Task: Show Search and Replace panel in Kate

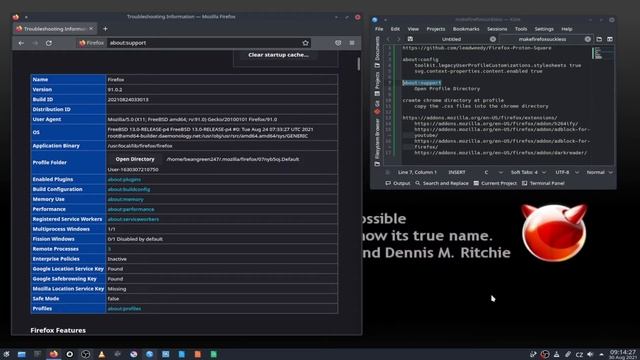Action: pyautogui.click(x=442, y=183)
